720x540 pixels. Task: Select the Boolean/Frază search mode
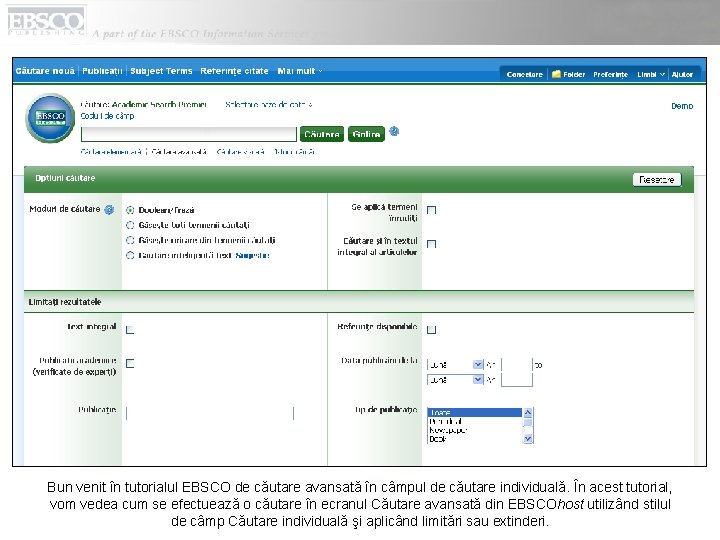click(x=130, y=210)
